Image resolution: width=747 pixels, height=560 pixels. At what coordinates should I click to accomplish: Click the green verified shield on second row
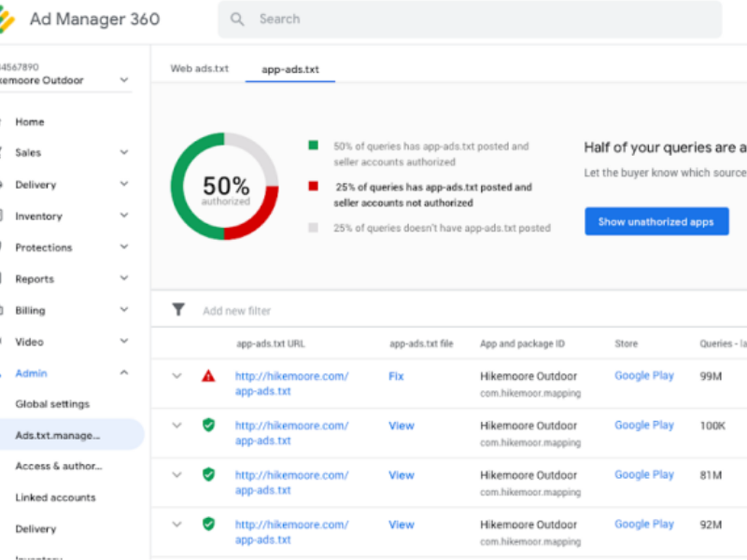coord(207,426)
